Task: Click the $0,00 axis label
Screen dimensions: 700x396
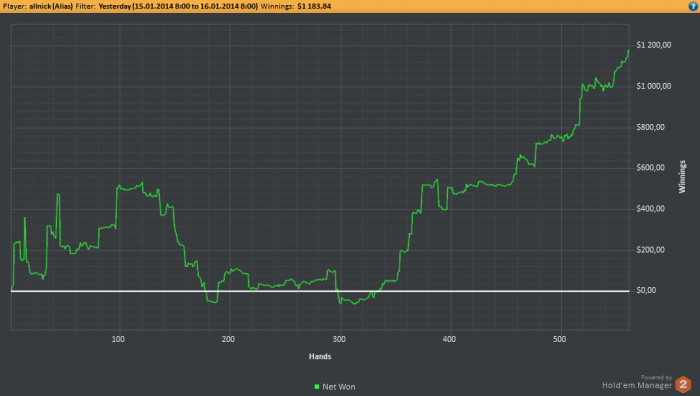Action: pyautogui.click(x=646, y=291)
